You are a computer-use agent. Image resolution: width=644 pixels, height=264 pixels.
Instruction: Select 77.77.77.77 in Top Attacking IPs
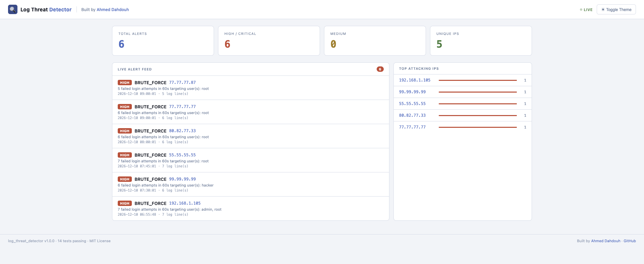pyautogui.click(x=412, y=127)
